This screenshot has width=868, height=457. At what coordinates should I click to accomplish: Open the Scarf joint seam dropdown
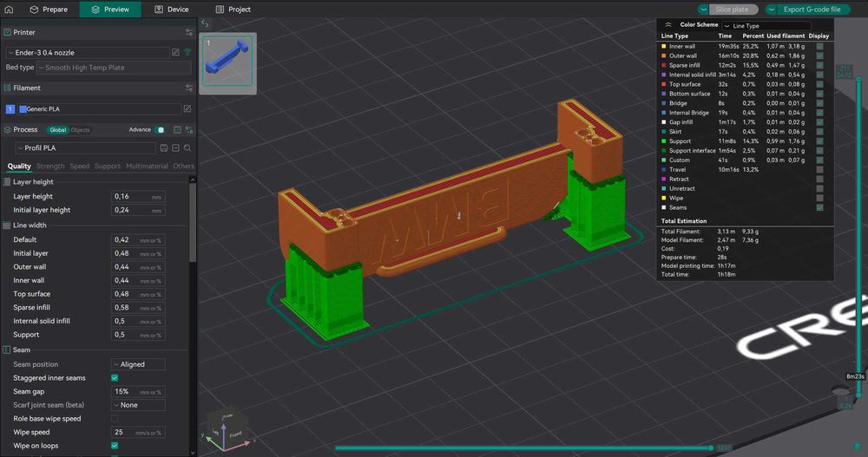pyautogui.click(x=138, y=405)
